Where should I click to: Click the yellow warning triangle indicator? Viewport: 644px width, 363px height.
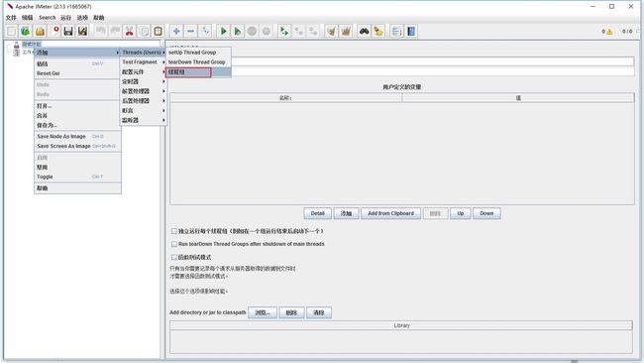pyautogui.click(x=610, y=32)
